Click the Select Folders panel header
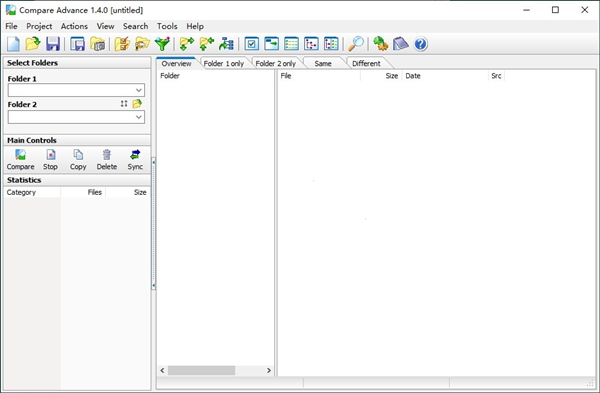 (77, 63)
